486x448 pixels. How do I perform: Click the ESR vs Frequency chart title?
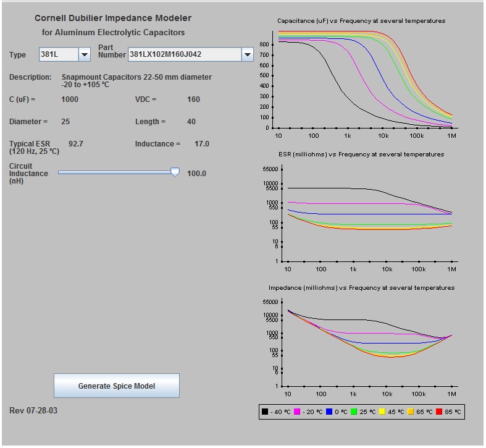point(361,154)
